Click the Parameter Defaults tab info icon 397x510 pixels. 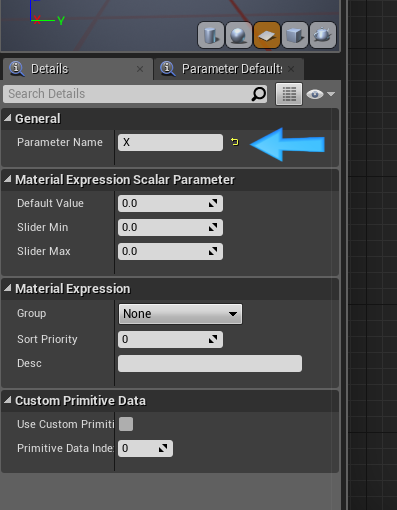(168, 69)
